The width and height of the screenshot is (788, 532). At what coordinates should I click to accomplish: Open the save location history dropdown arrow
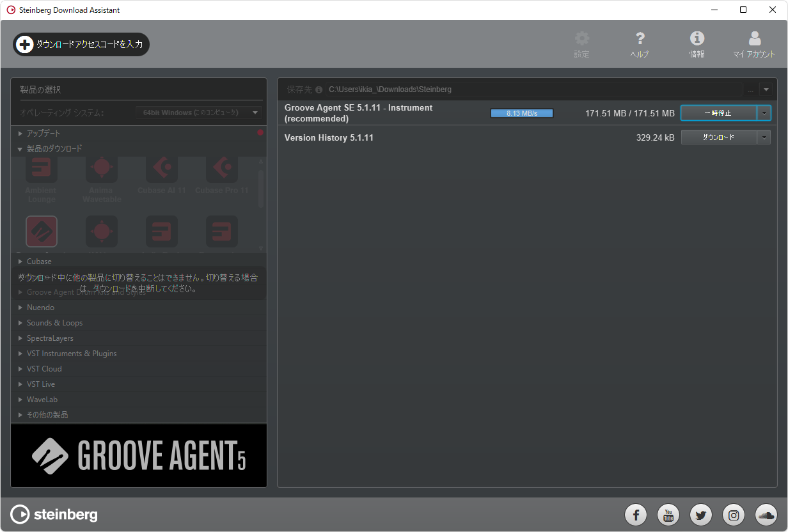[766, 90]
